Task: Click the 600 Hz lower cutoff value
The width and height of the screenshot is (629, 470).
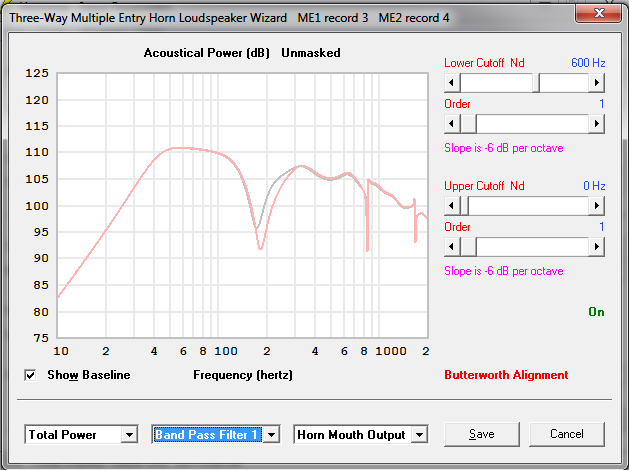Action: (x=588, y=63)
